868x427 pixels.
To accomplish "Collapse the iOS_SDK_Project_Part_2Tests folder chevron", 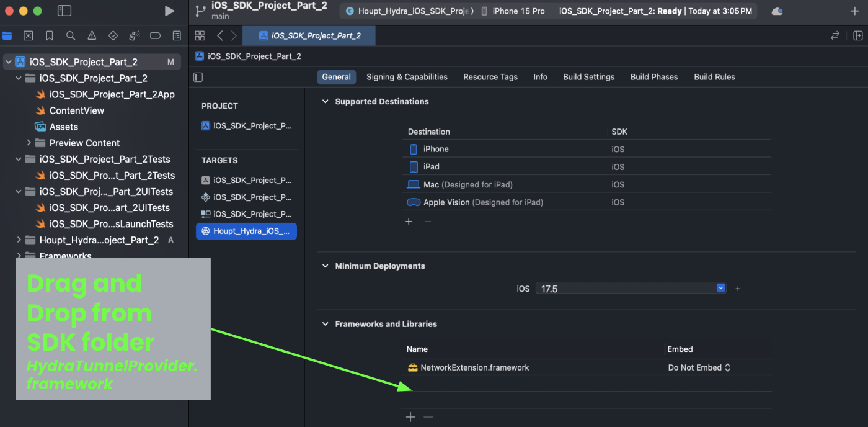I will pos(19,159).
